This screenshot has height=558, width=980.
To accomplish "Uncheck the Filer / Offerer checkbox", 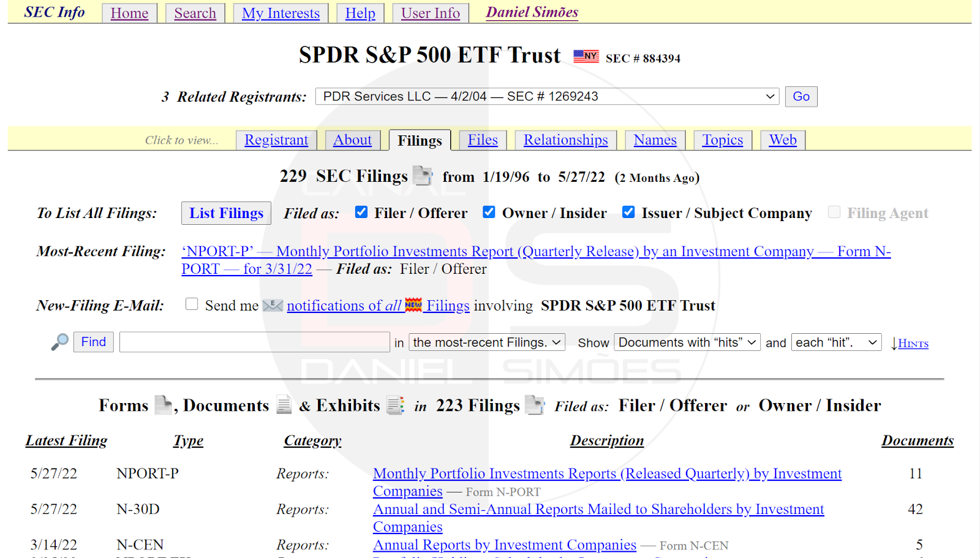I will [x=361, y=212].
